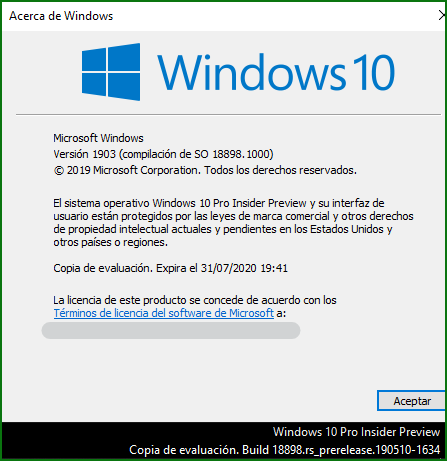Close the Acerca de Windows dialog
The height and width of the screenshot is (461, 447).
click(442, 15)
